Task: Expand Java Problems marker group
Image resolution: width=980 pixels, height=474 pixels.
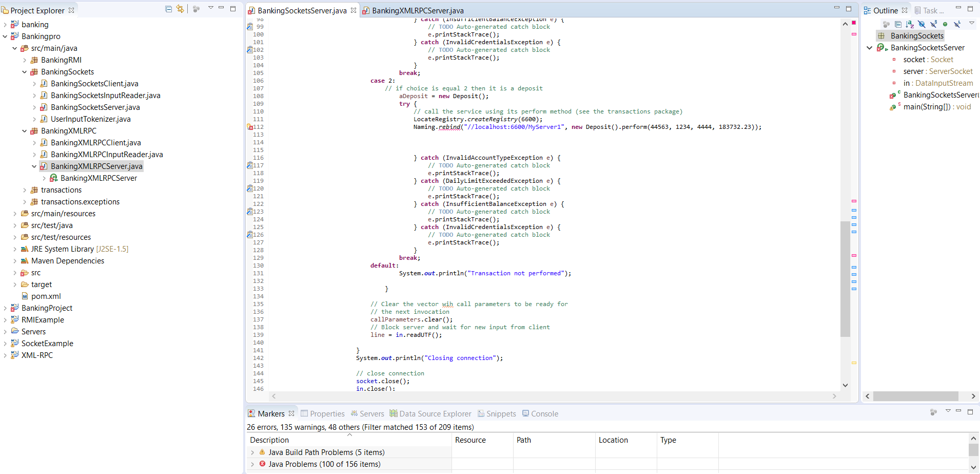Action: 252,464
